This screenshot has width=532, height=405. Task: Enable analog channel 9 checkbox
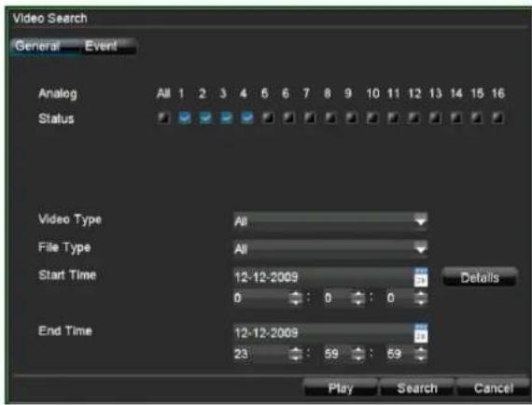(352, 118)
